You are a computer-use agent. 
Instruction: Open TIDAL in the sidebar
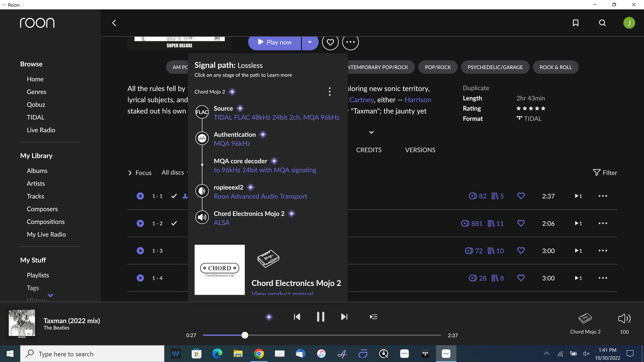pos(36,117)
